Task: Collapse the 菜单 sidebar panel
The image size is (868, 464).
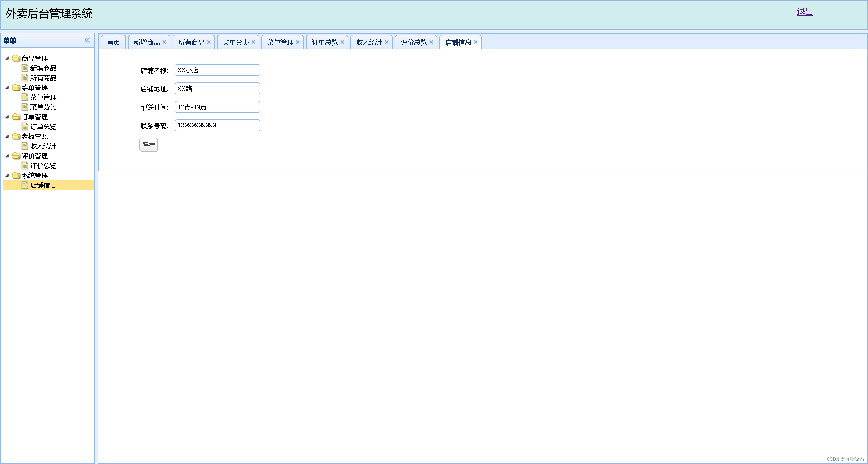Action: [87, 40]
